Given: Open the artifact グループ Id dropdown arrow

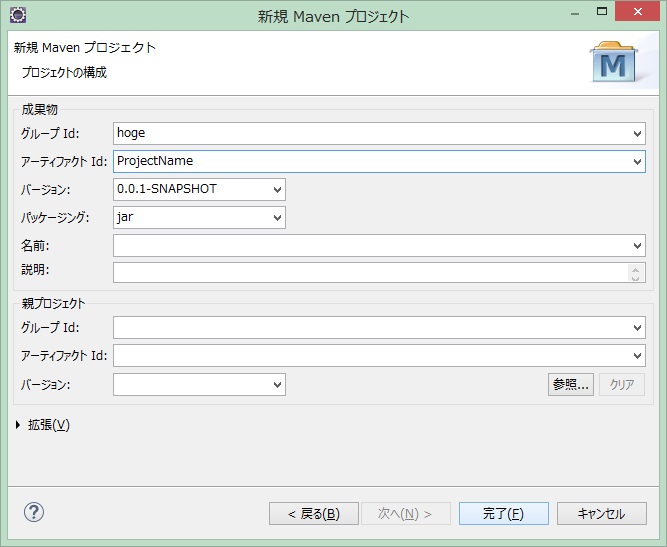Looking at the screenshot, I should pos(637,134).
